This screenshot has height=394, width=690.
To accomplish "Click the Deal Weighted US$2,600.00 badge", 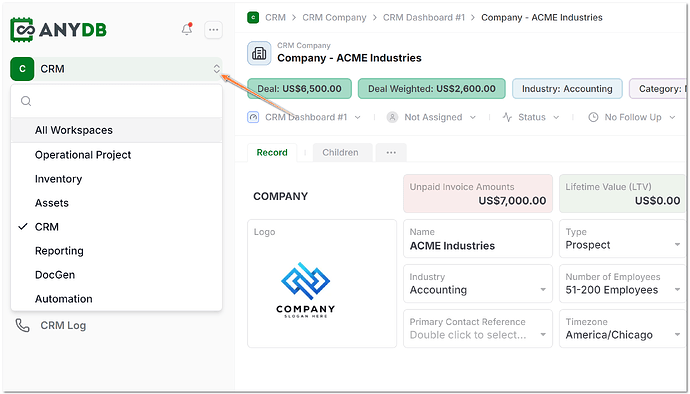I will [x=432, y=89].
